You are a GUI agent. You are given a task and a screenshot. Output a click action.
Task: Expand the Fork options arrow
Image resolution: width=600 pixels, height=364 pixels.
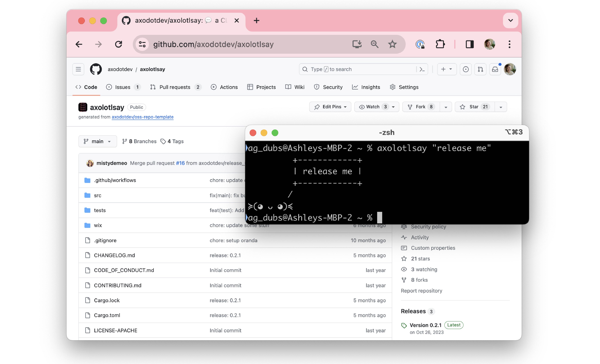click(x=446, y=107)
